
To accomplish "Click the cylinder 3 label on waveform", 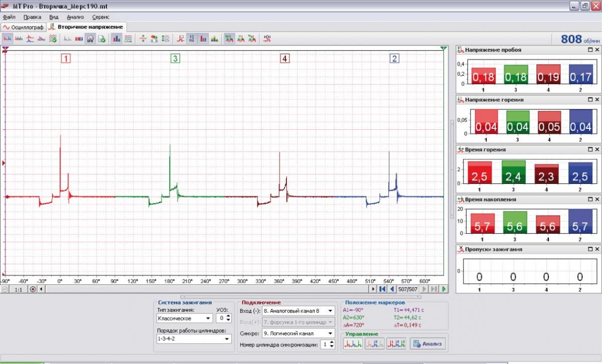I will click(x=175, y=59).
